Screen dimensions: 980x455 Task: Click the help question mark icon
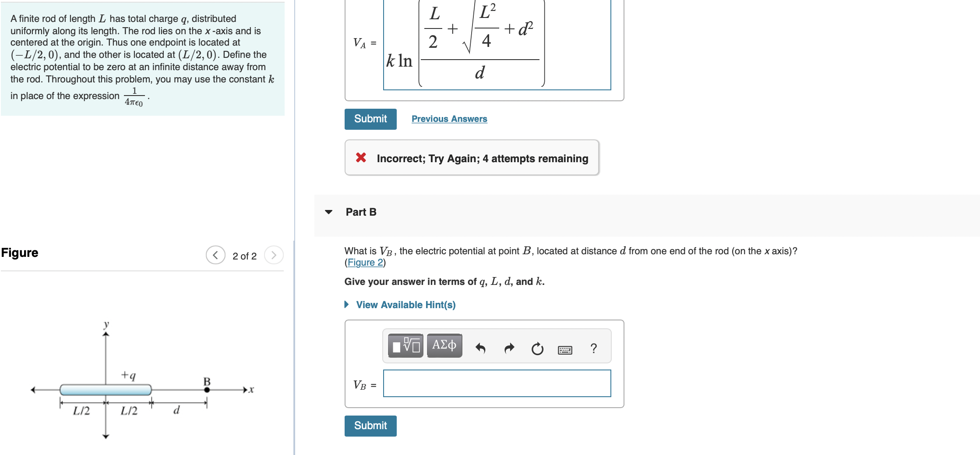[x=593, y=348]
